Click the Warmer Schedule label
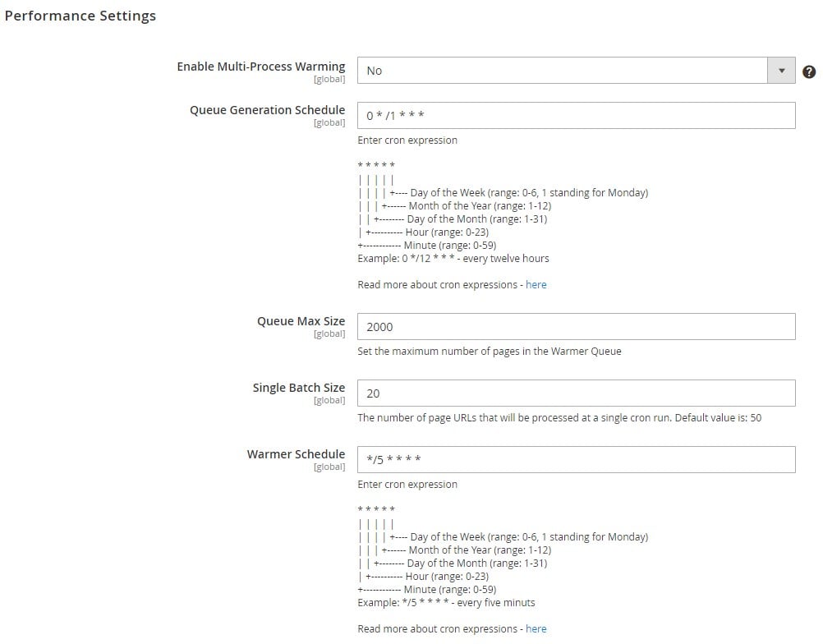Image resolution: width=823 pixels, height=644 pixels. [x=296, y=454]
